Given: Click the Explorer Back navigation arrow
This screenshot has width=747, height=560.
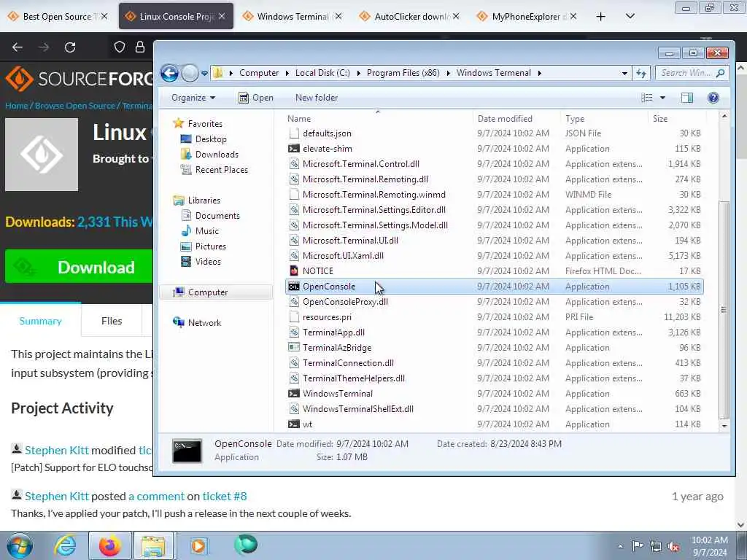Looking at the screenshot, I should pyautogui.click(x=169, y=74).
